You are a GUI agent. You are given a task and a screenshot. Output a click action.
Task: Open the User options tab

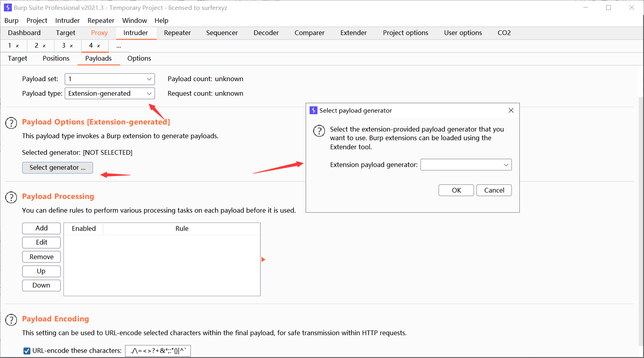tap(463, 33)
